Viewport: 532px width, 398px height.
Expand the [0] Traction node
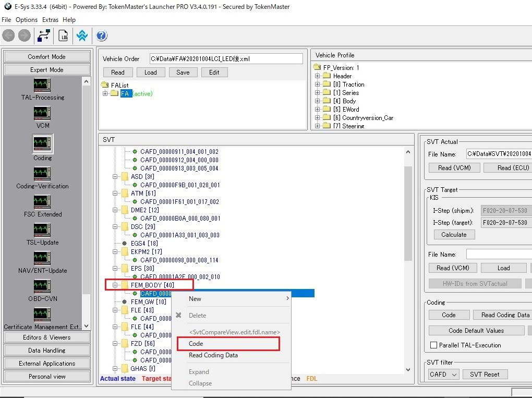pyautogui.click(x=317, y=84)
